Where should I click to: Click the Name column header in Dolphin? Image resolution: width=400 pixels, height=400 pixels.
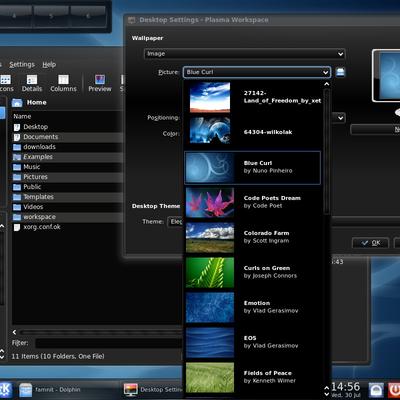point(22,116)
